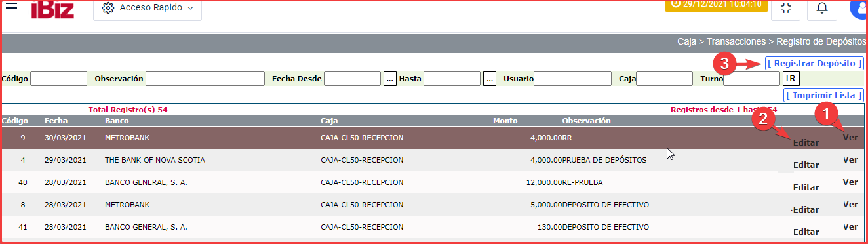The width and height of the screenshot is (868, 244).
Task: Edit the 30/03/2021 METROBANK deposit
Action: 806,142
